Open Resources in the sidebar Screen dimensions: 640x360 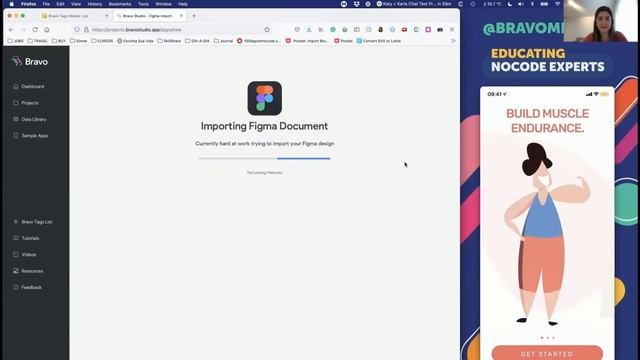28,271
